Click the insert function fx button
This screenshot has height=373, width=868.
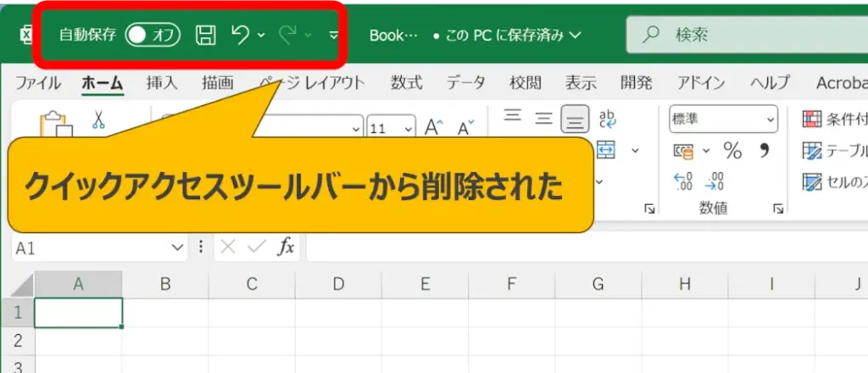287,247
